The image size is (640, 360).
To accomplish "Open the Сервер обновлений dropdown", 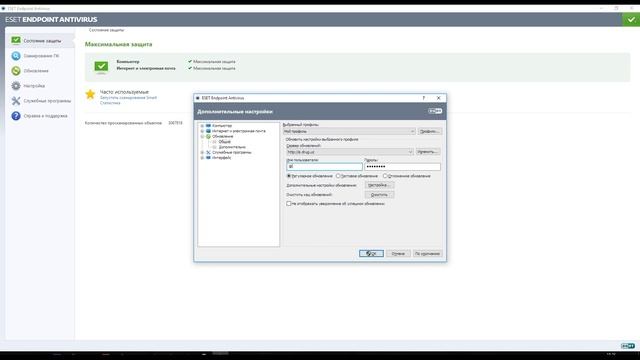I will point(350,152).
